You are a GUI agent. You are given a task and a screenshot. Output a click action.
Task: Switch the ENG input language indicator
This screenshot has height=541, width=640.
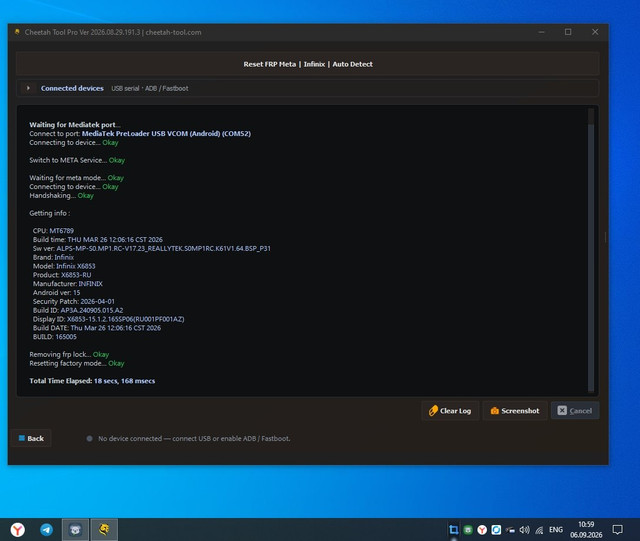pos(556,530)
